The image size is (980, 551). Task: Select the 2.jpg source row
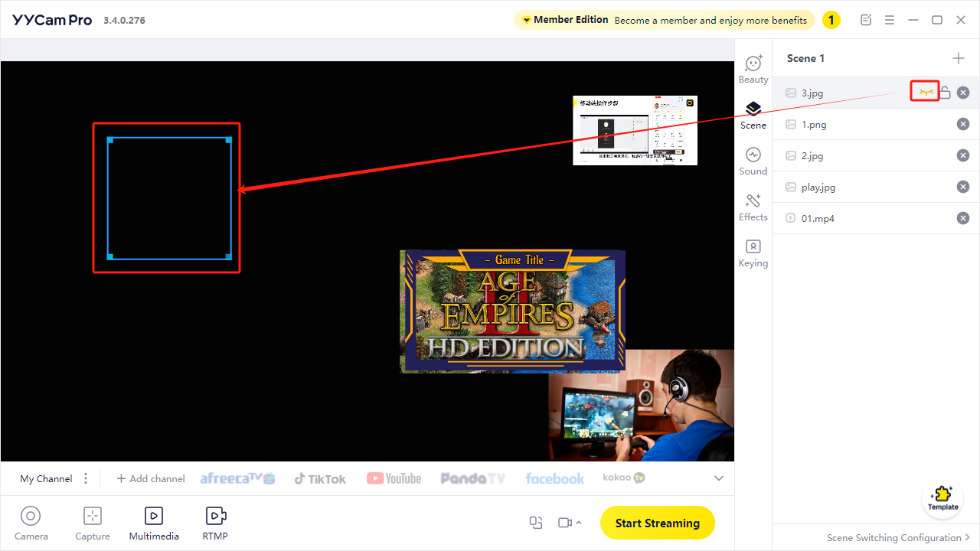(876, 155)
